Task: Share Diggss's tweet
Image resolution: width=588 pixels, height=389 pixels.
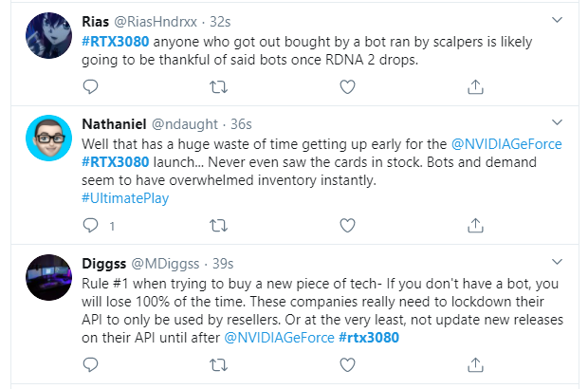Action: 475,363
